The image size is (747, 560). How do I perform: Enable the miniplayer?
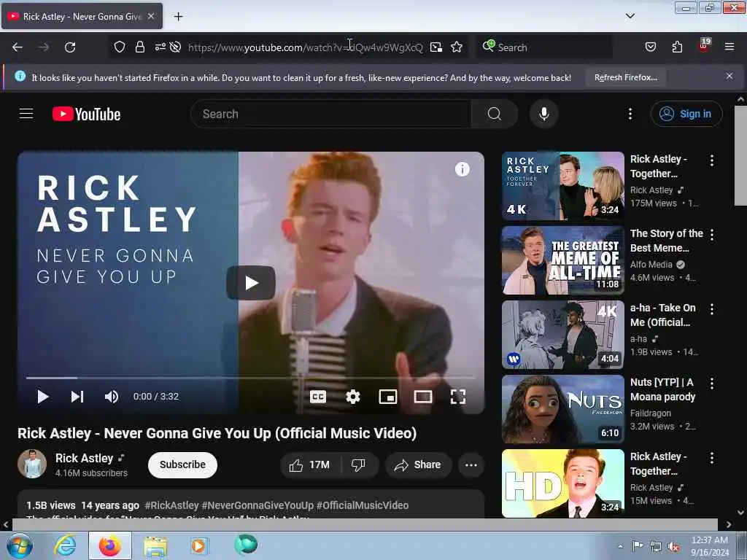(x=388, y=397)
